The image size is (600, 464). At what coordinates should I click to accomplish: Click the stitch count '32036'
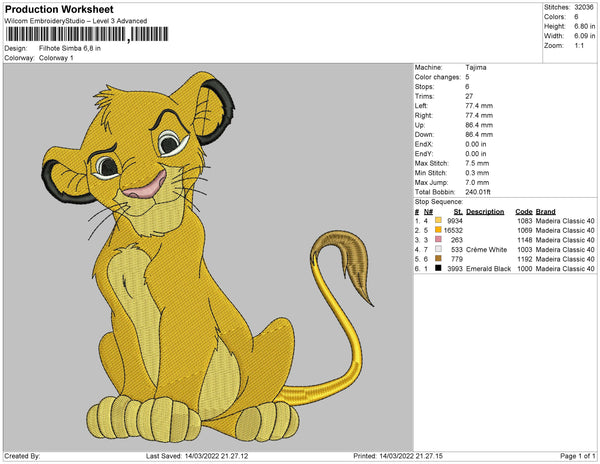[x=584, y=7]
